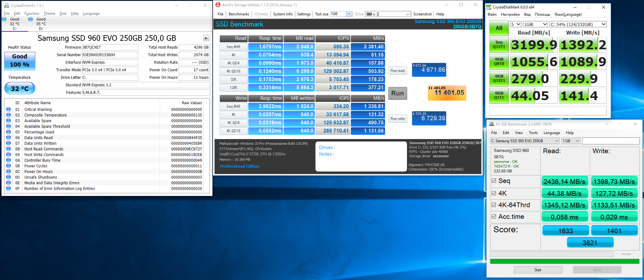
Task: Click the CrystalDiskMark title bar icon
Action: pos(489,7)
